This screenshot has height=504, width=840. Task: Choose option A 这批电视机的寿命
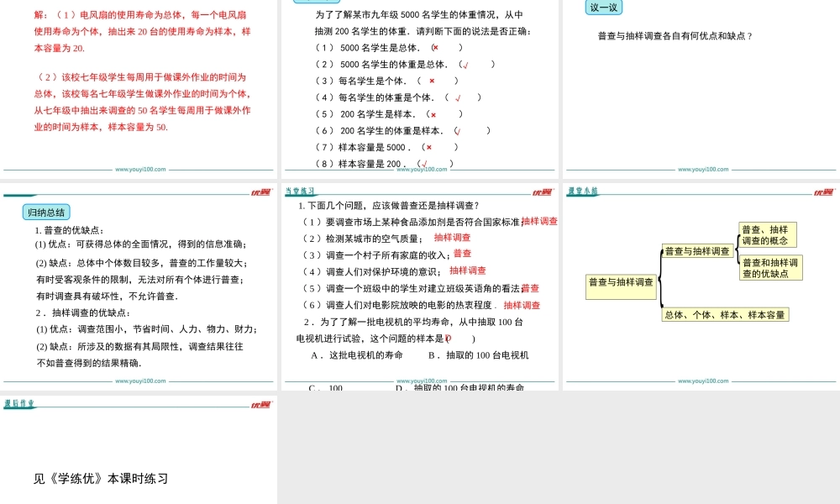[x=357, y=355]
